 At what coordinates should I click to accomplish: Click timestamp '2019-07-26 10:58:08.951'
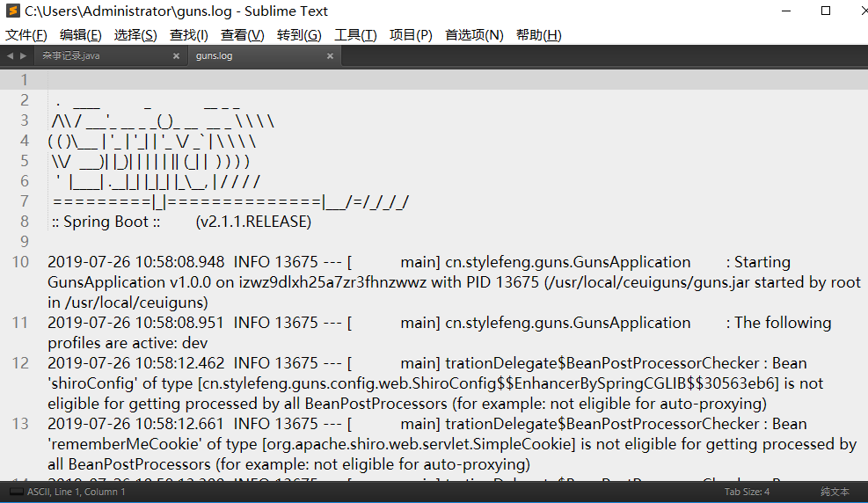135,323
